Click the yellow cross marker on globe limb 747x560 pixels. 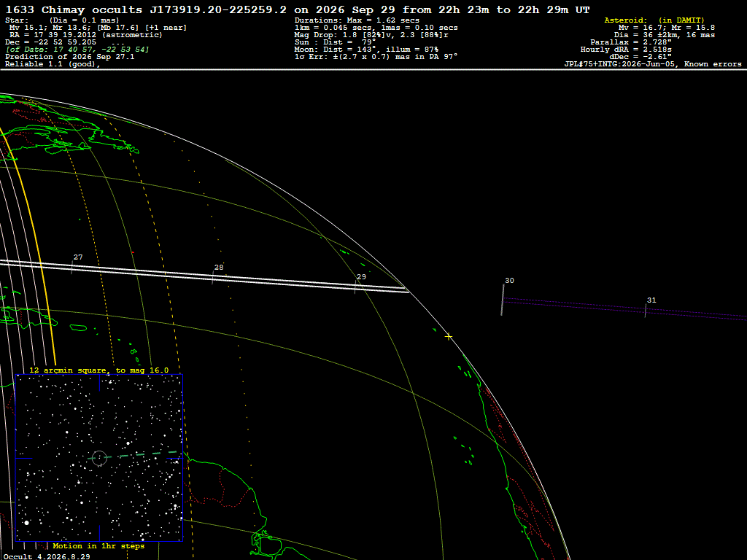pos(449,337)
